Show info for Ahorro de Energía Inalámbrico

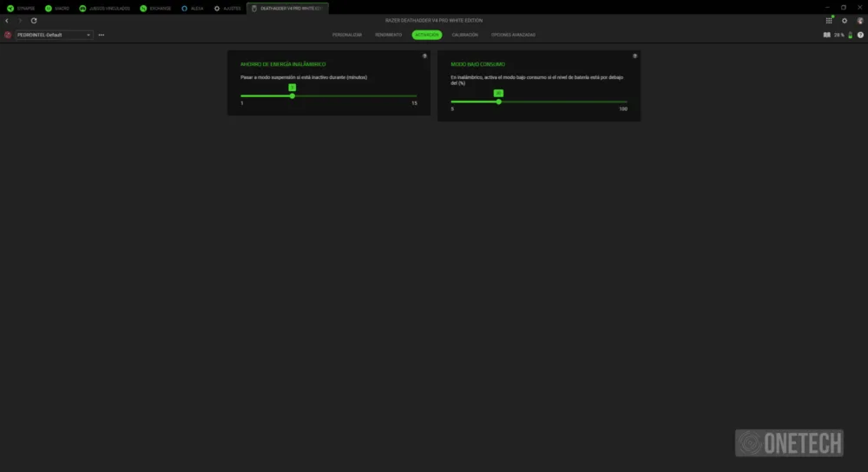pos(424,56)
